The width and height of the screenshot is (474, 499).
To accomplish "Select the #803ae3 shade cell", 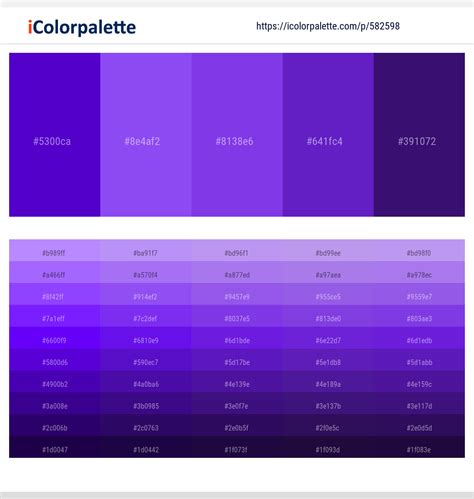I will [419, 316].
